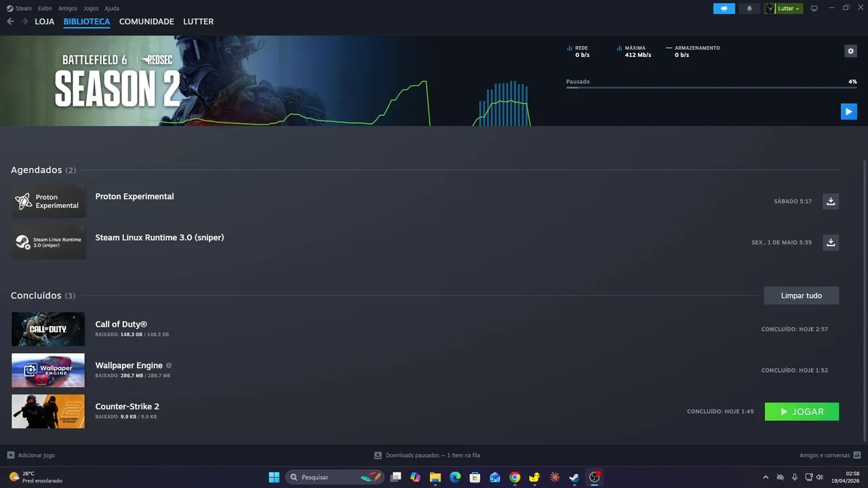
Task: Open File Explorer from the taskbar
Action: pyautogui.click(x=435, y=477)
